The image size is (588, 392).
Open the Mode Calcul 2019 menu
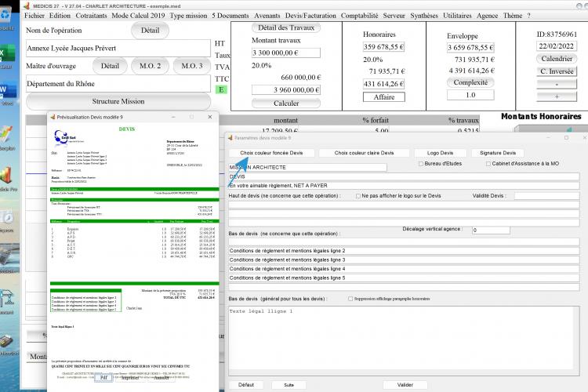(x=138, y=16)
